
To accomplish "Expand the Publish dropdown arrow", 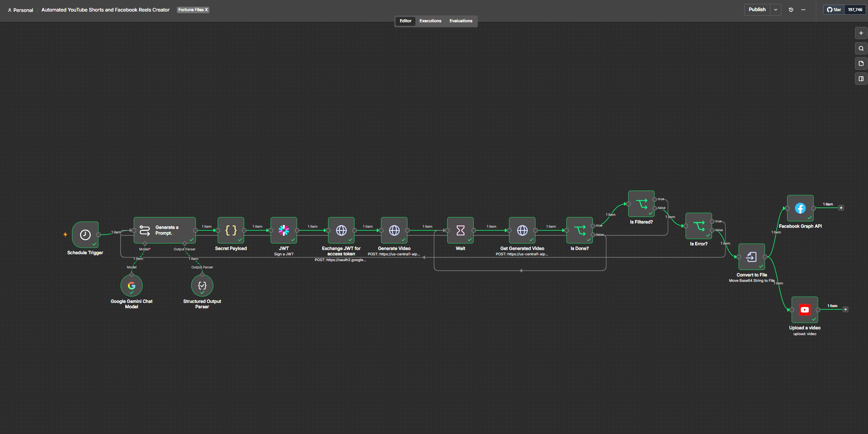I will tap(776, 10).
